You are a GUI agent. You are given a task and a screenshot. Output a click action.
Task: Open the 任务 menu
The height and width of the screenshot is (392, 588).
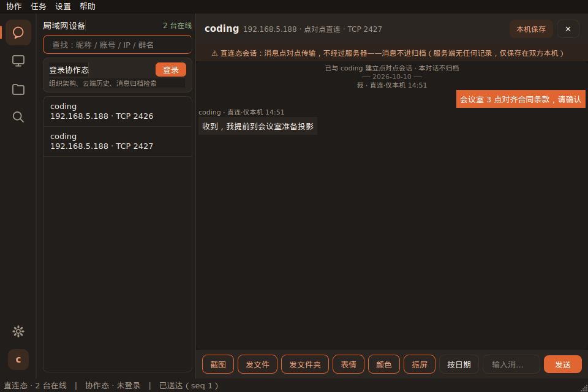38,6
